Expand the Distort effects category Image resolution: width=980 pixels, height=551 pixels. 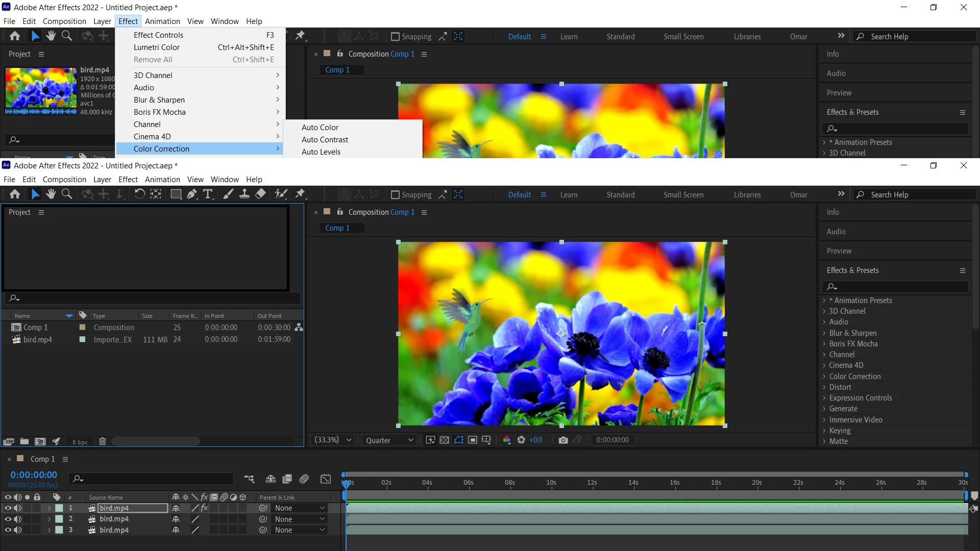840,387
